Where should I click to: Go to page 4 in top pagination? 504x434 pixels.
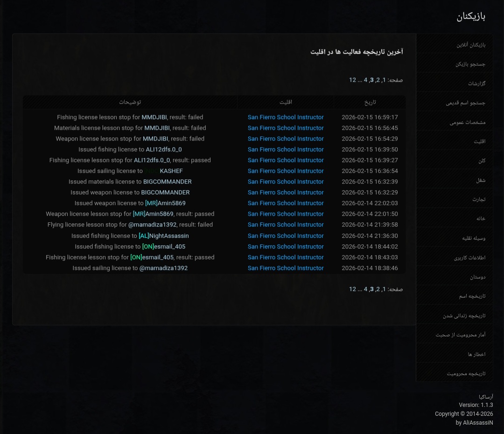365,80
